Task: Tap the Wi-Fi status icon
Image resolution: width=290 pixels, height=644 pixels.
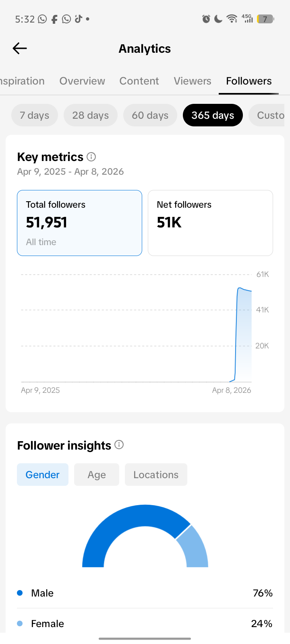Action: 232,19
